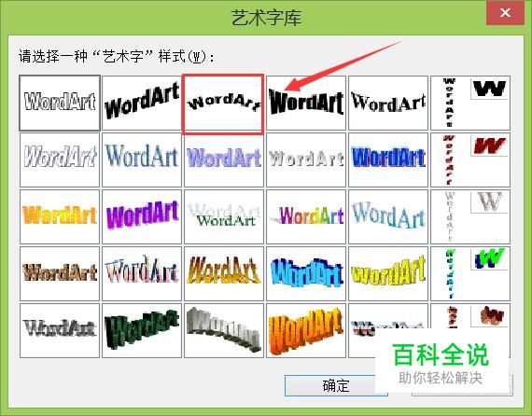Choose the light blue slanted serif WordArt

click(388, 217)
